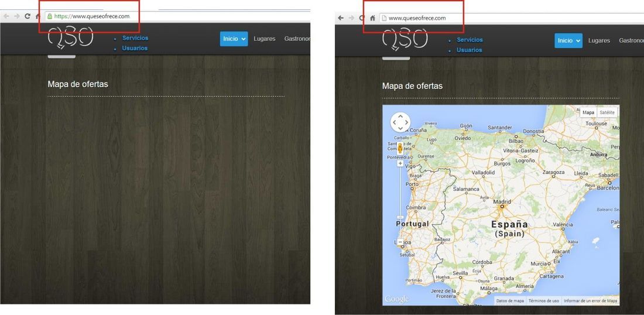
Task: Click the España (Spain) country label
Action: click(x=510, y=229)
